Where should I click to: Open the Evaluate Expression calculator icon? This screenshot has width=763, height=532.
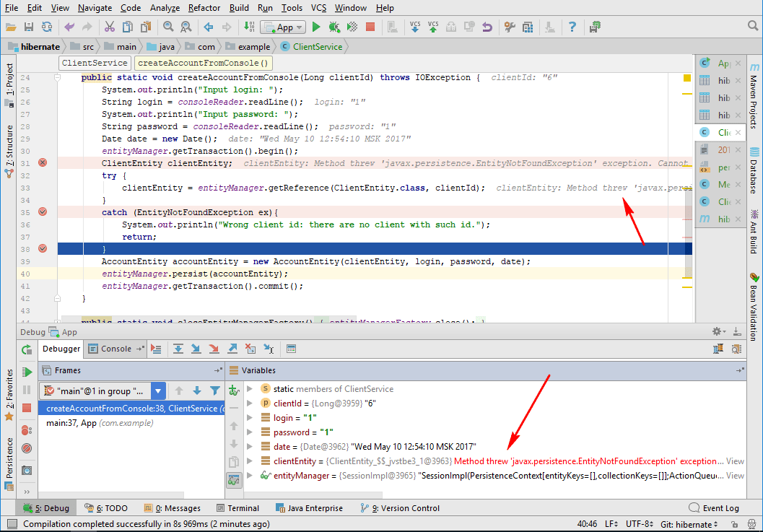pos(291,349)
